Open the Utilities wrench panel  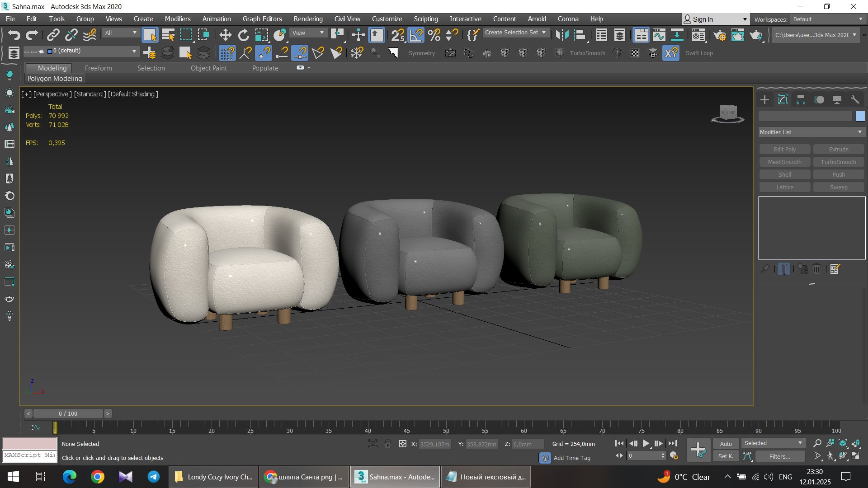coord(855,99)
